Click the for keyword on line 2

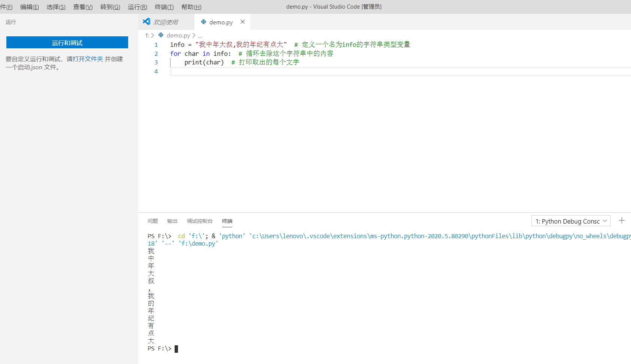(x=175, y=54)
